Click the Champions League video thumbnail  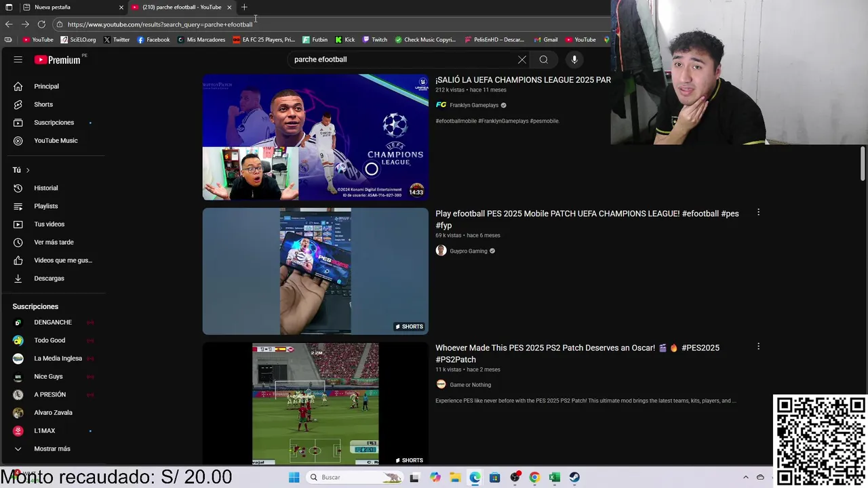pos(315,137)
